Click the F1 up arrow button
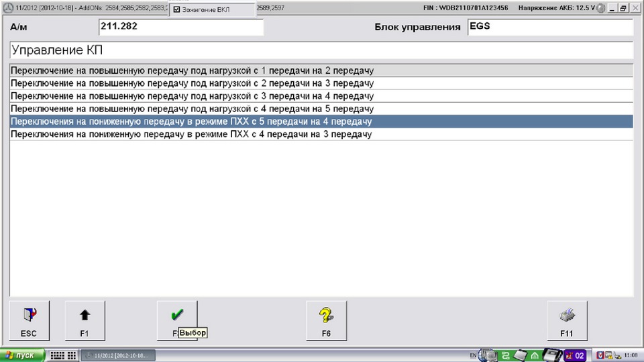The height and width of the screenshot is (362, 644). pos(85,320)
